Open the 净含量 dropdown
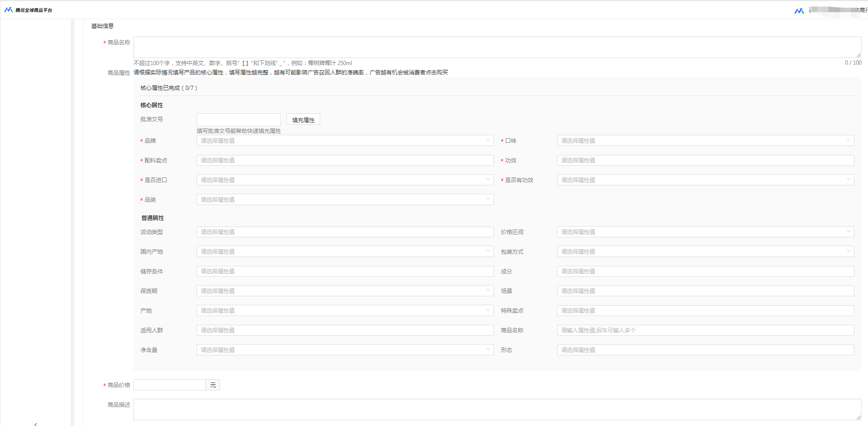Screen dimensions: 868x426 345,350
